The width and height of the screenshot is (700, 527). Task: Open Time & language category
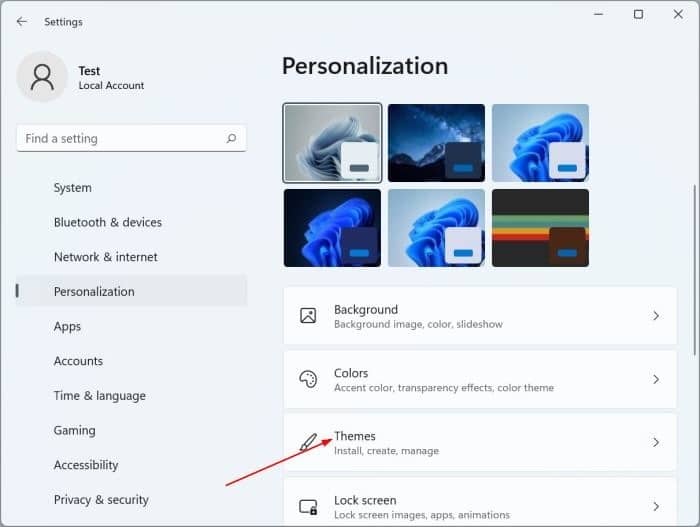coord(131,396)
